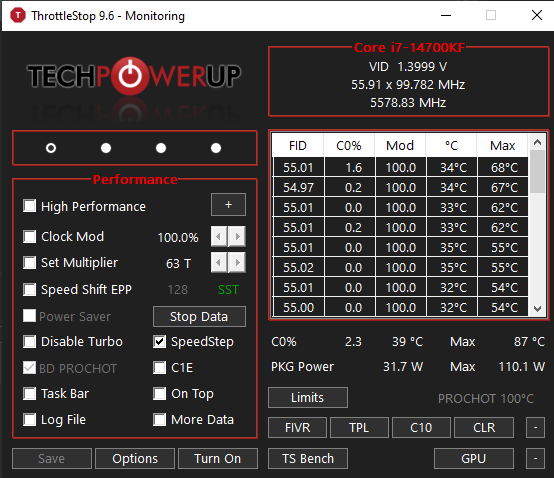The height and width of the screenshot is (478, 554).
Task: Click the PROCHOT 100°C label
Action: pyautogui.click(x=486, y=399)
